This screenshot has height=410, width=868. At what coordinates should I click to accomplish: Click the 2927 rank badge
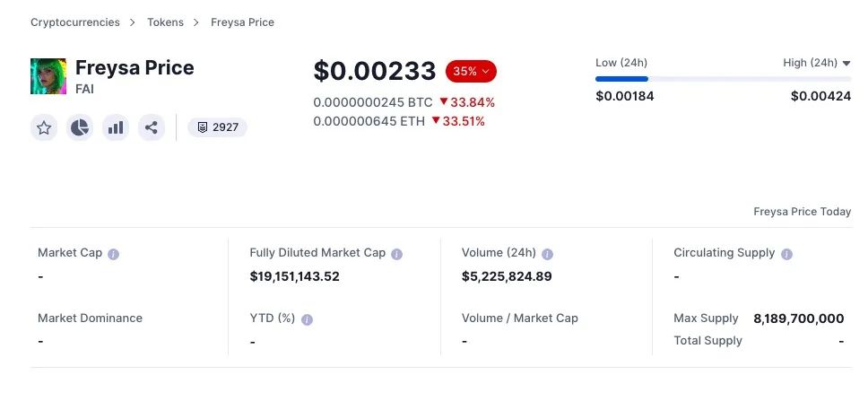pos(218,127)
